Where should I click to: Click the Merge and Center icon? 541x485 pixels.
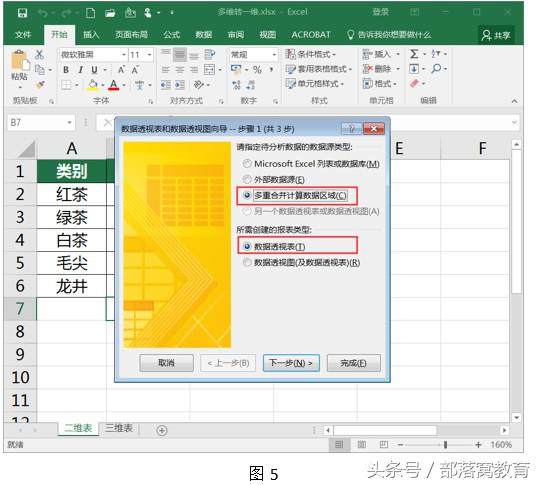pyautogui.click(x=209, y=70)
